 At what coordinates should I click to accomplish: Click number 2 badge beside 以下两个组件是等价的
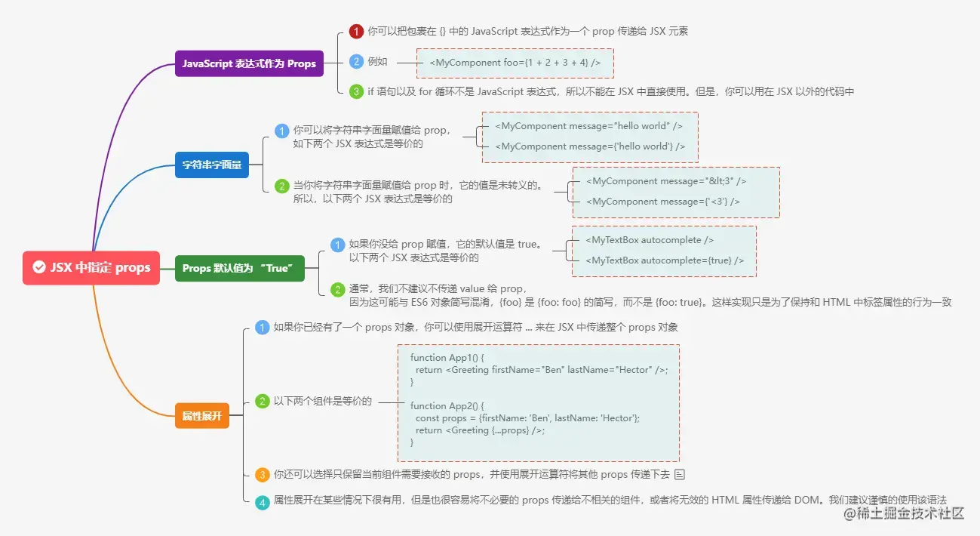coord(262,402)
